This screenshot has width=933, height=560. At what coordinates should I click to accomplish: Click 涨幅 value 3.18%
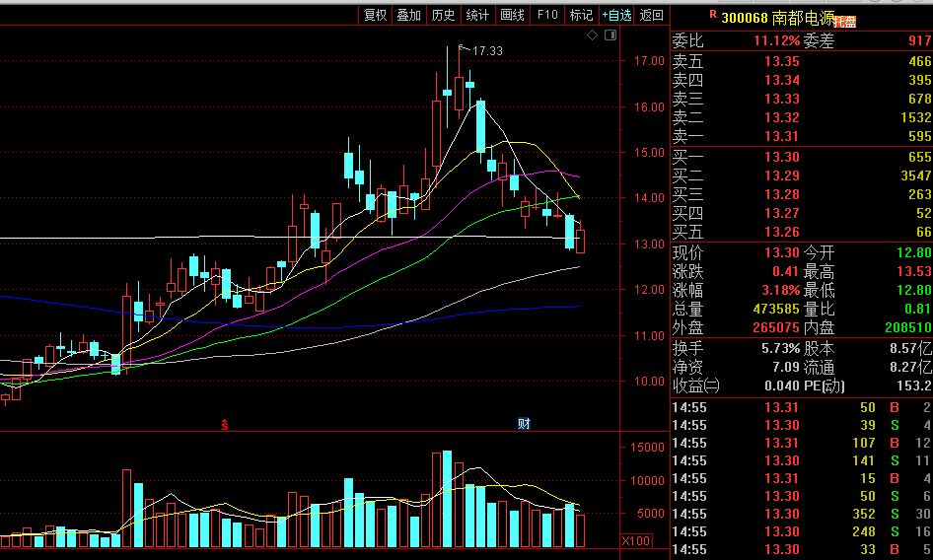pos(781,291)
